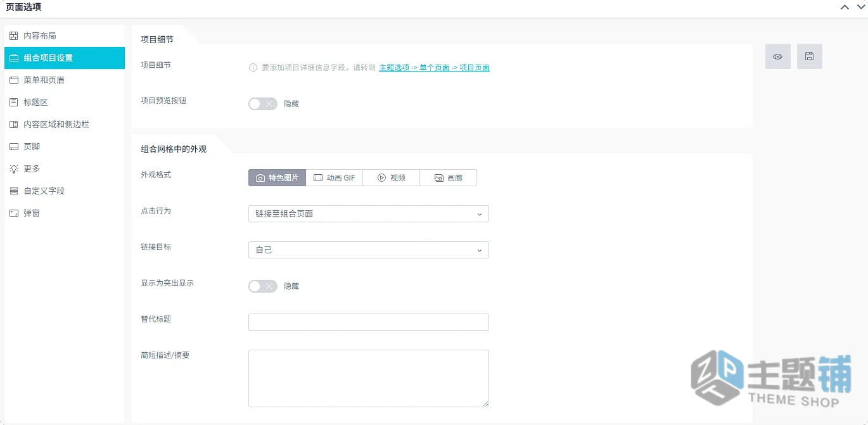Viewport: 868px width, 425px height.
Task: Click the 弹窗 popup icon
Action: [x=14, y=213]
